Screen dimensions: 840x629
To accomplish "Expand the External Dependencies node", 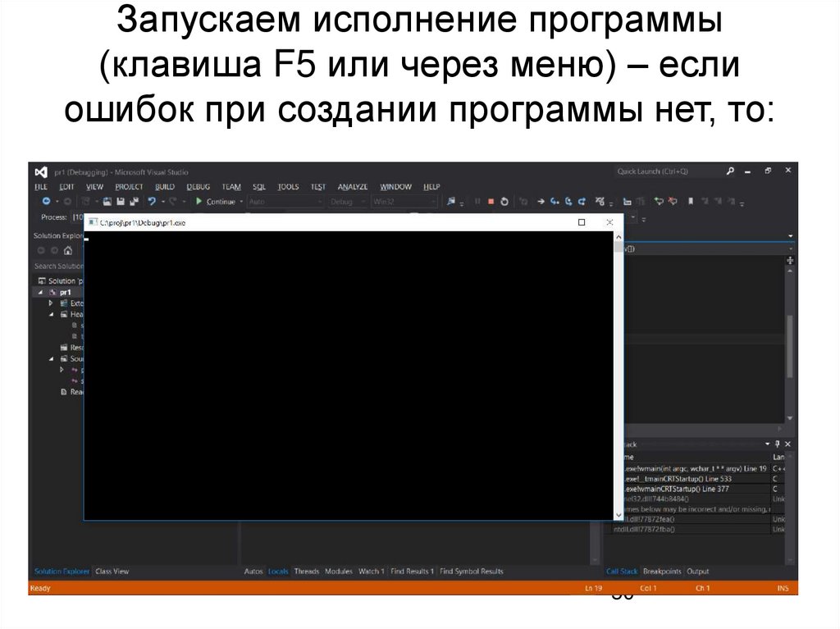I will coord(49,302).
